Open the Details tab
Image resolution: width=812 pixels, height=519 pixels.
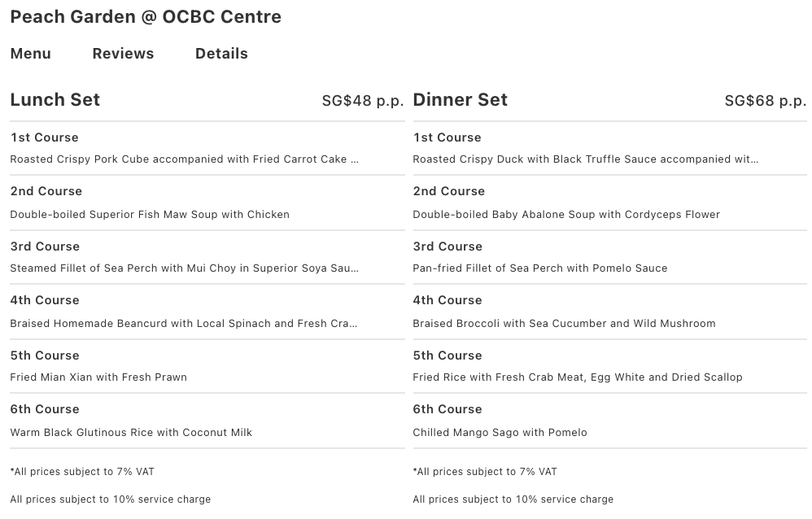click(x=221, y=54)
